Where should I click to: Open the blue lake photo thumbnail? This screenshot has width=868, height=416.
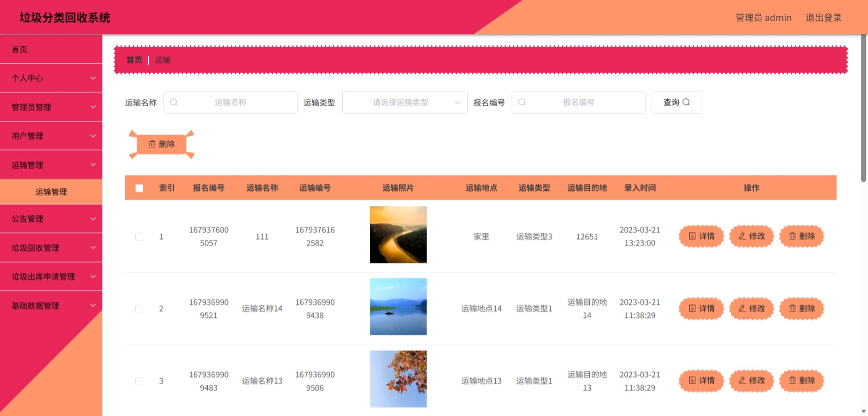click(398, 307)
